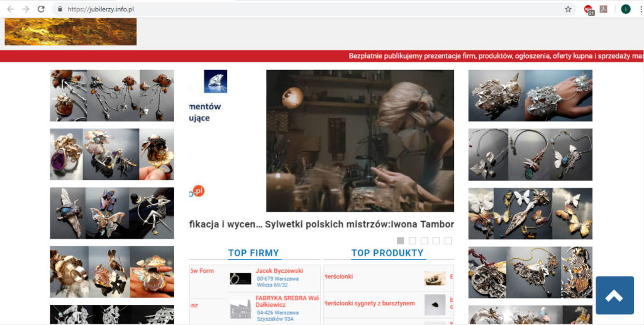Select the last carousel indicator square

(x=448, y=241)
